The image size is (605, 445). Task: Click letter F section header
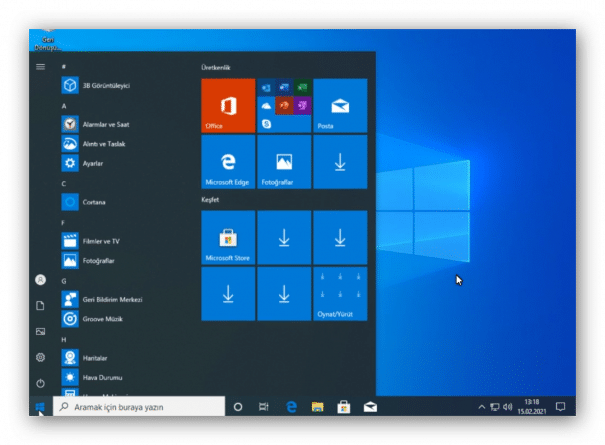coord(63,223)
